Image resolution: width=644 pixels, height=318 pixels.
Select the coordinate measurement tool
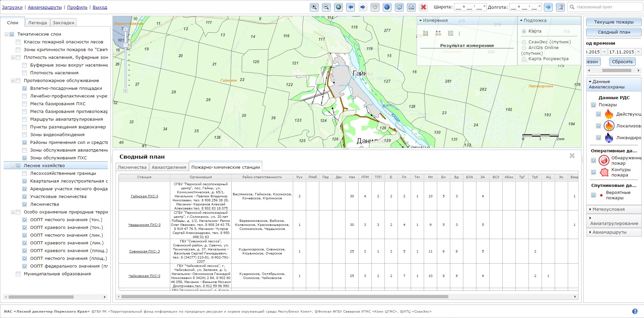click(x=451, y=33)
